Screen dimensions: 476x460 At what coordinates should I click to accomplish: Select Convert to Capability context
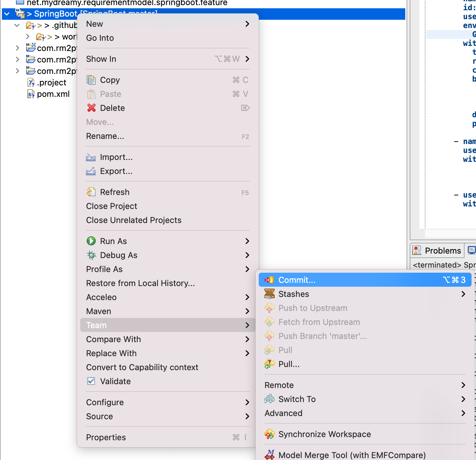(x=168, y=367)
